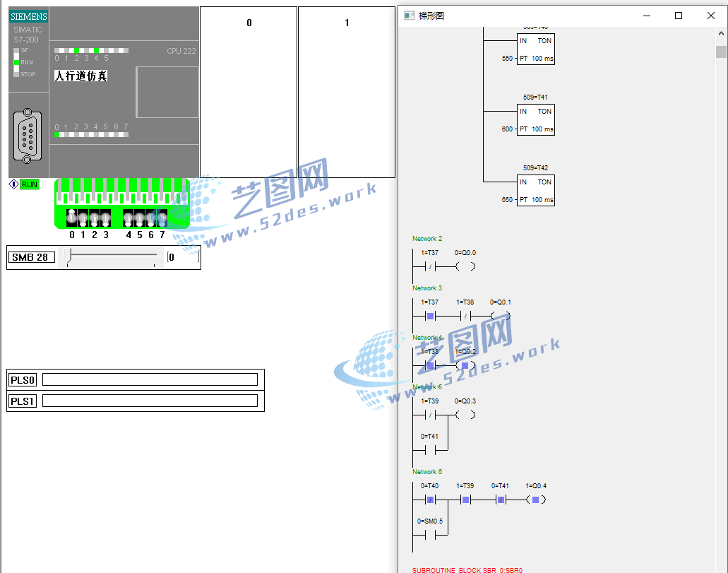Viewport: 728px width, 573px height.
Task: Click the SF LED indicator
Action: [x=17, y=50]
